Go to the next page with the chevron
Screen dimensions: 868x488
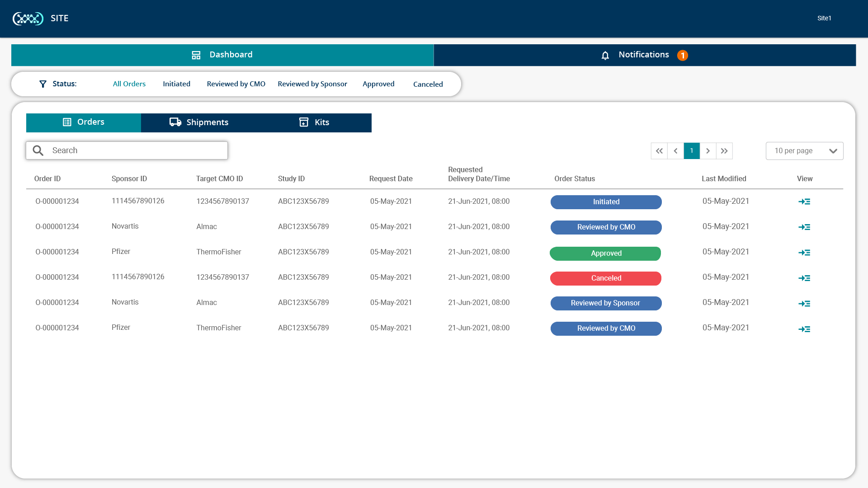coord(708,150)
